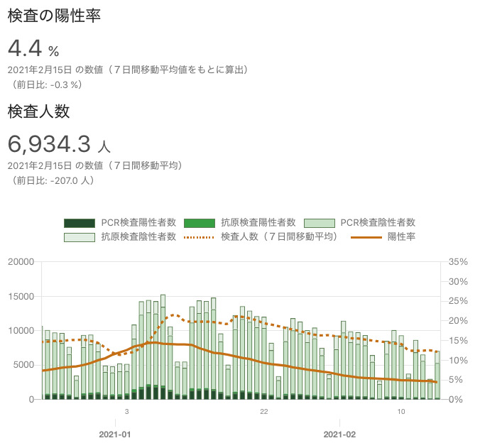The image size is (480, 448).
Task: Click the light green PCR検査陰性者数 legend swatch
Action: pos(318,223)
